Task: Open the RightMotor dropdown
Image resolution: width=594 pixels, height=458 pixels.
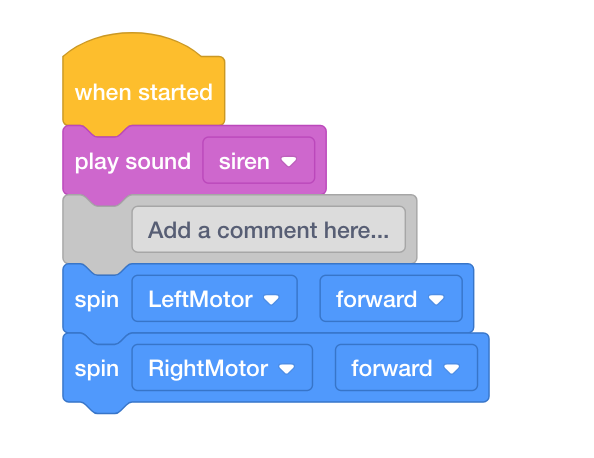Action: pos(222,367)
